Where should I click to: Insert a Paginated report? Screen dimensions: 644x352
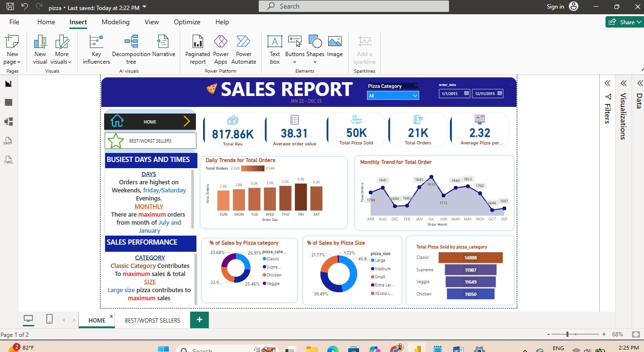click(198, 49)
